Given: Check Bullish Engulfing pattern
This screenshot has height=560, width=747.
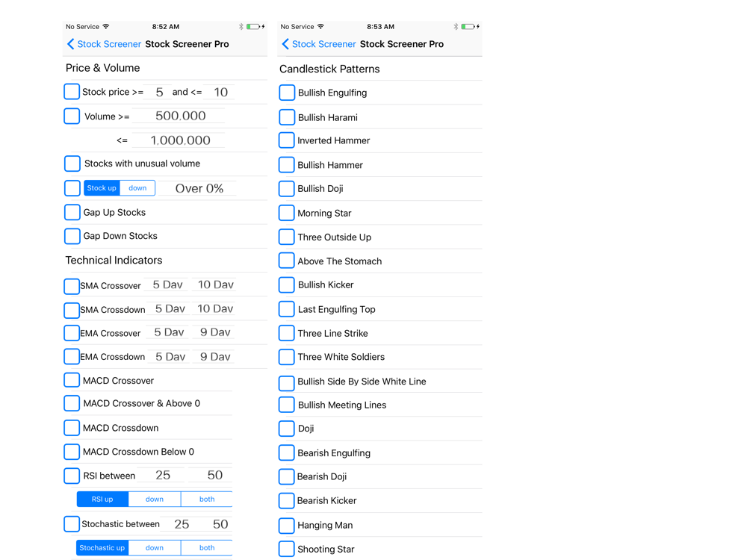Looking at the screenshot, I should [287, 93].
